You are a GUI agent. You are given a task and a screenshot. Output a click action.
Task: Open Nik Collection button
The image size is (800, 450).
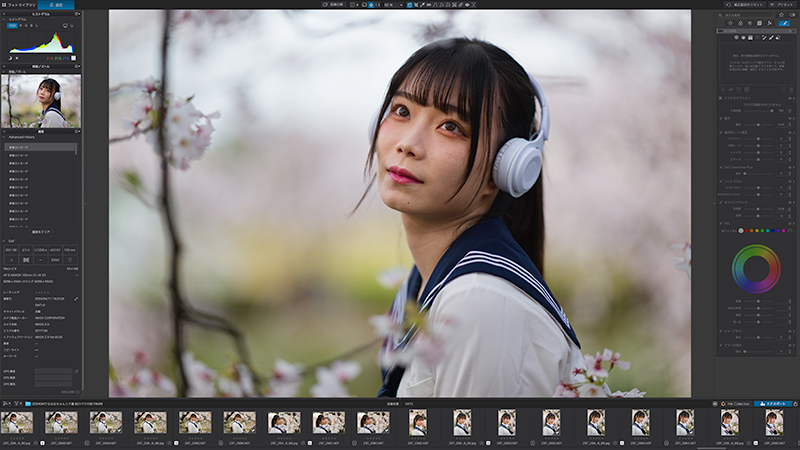[x=735, y=404]
